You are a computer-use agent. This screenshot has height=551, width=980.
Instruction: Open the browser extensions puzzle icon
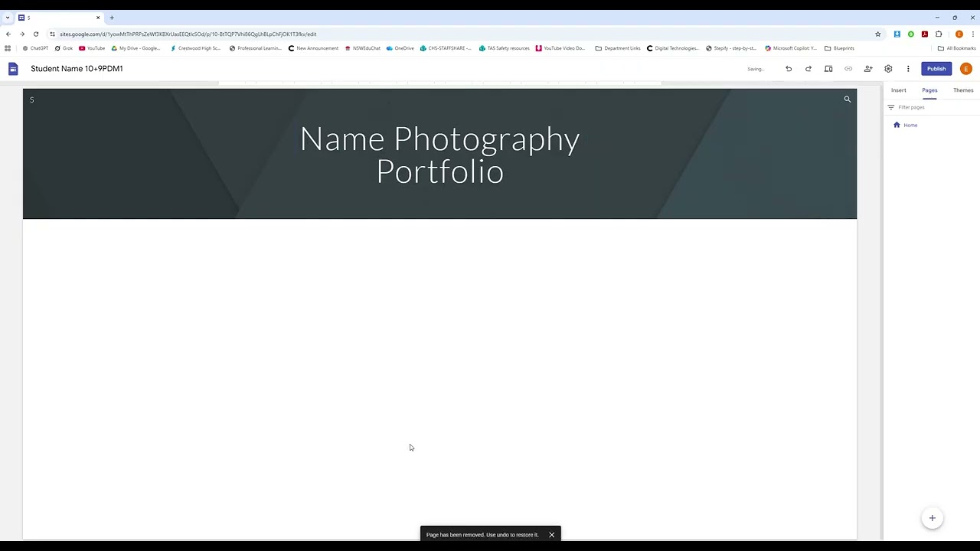[x=939, y=34]
